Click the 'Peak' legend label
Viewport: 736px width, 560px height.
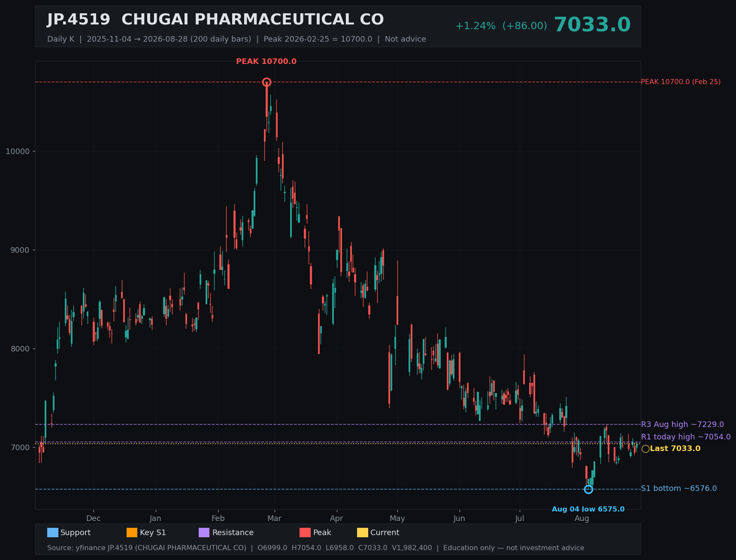(x=322, y=533)
